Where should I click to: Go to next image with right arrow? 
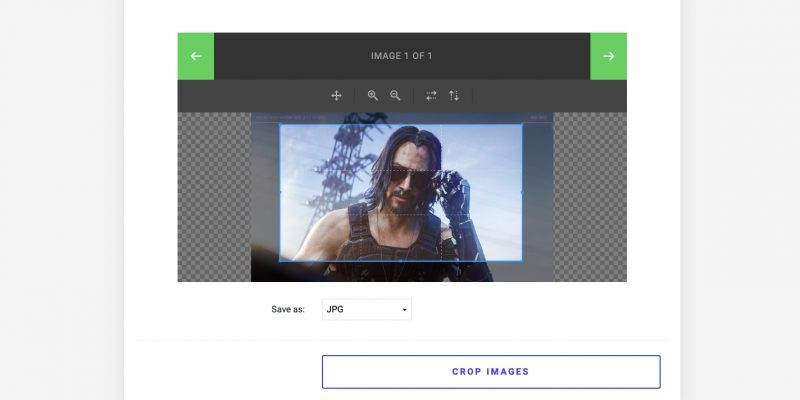tap(608, 56)
